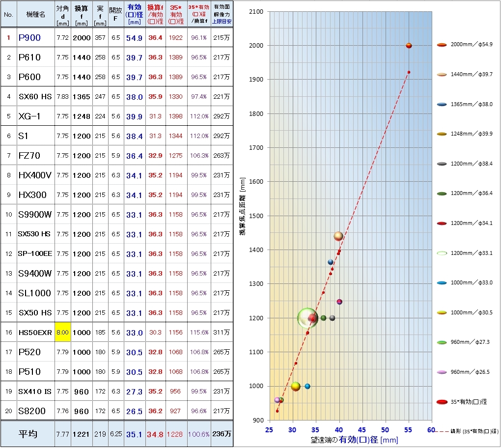The height and width of the screenshot is (448, 501).
Task: Click the 960mm/φ26.5 legend entry
Action: [463, 372]
